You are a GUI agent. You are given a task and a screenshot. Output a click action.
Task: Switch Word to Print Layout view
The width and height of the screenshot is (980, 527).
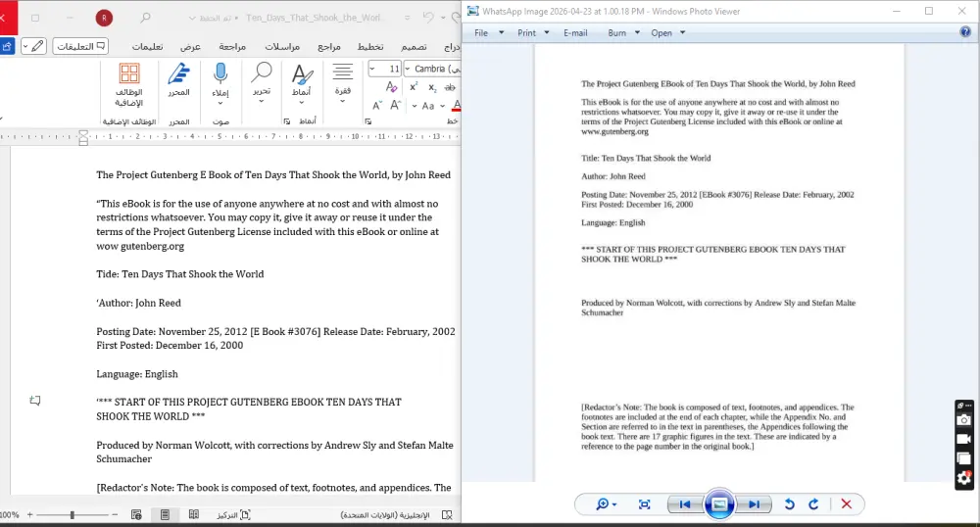[165, 514]
